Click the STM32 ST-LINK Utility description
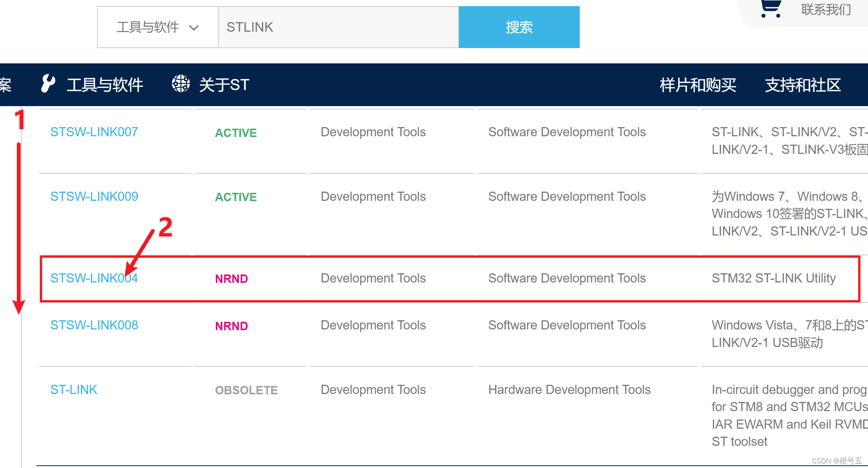This screenshot has height=468, width=868. click(x=773, y=278)
